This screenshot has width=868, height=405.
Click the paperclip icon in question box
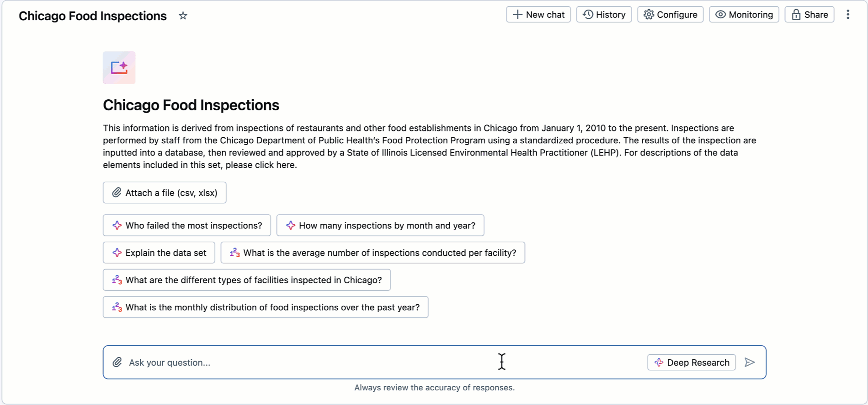coord(117,362)
